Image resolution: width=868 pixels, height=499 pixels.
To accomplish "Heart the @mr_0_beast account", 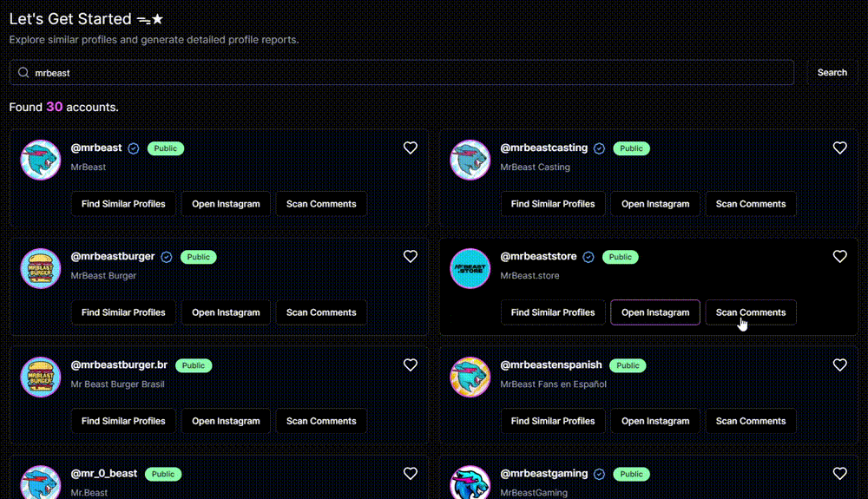I will [411, 473].
